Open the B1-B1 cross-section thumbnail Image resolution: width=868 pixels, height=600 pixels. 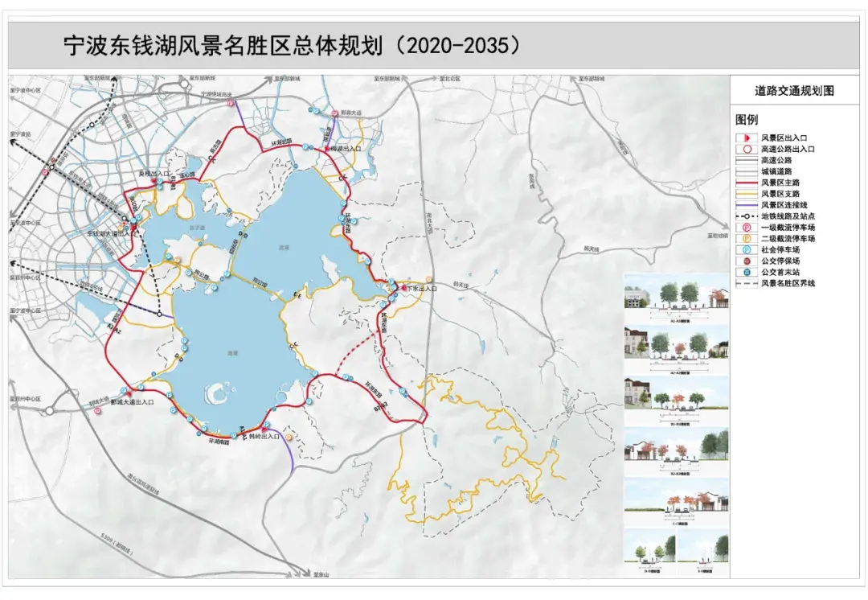pyautogui.click(x=677, y=401)
